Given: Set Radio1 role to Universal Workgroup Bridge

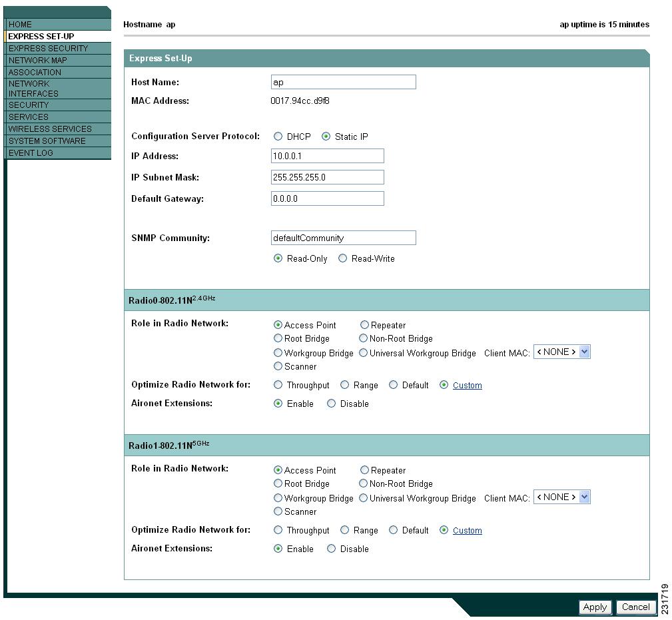Looking at the screenshot, I should click(364, 498).
